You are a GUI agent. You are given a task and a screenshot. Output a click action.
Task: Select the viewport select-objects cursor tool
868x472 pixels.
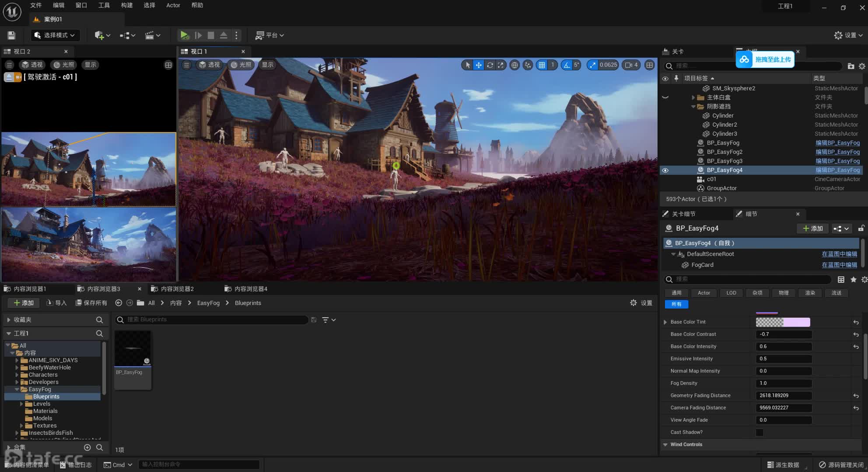[468, 65]
